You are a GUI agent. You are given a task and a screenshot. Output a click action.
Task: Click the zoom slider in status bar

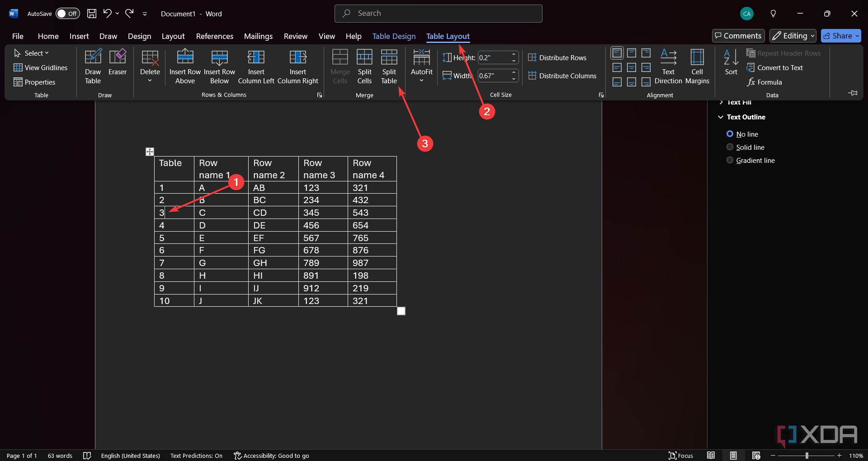point(807,456)
